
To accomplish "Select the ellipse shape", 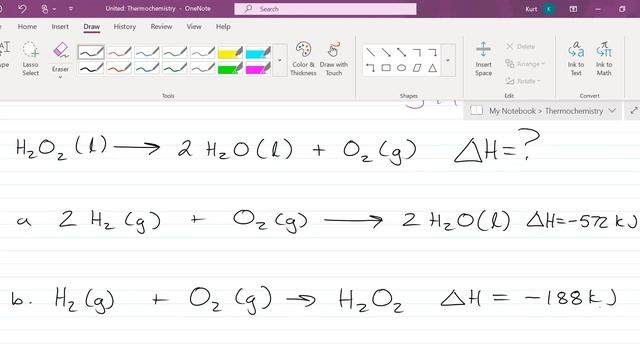I will pyautogui.click(x=401, y=68).
